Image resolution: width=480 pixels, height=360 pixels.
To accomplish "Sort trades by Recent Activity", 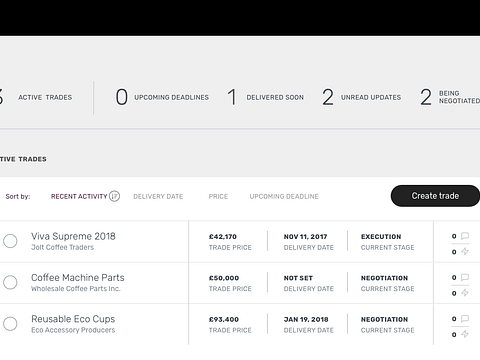I will [x=79, y=196].
